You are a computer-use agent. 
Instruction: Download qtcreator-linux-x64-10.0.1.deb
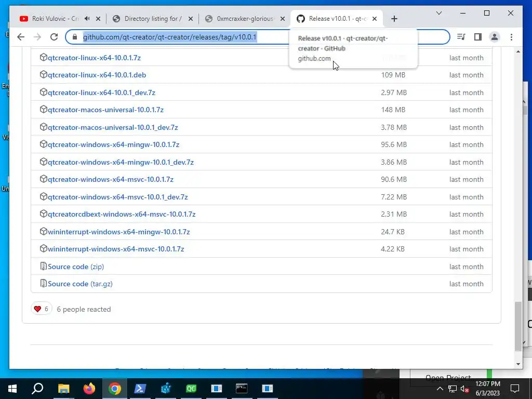click(x=97, y=75)
